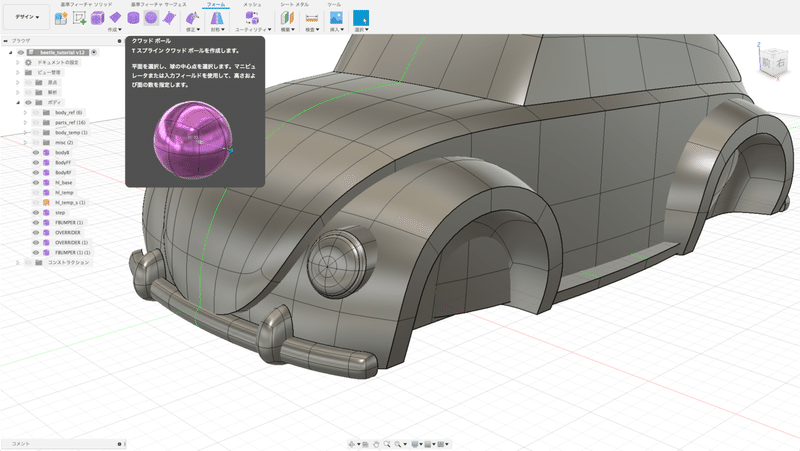Click the Create Sketch icon
Image resolution: width=800 pixels, height=451 pixels.
coord(79,17)
